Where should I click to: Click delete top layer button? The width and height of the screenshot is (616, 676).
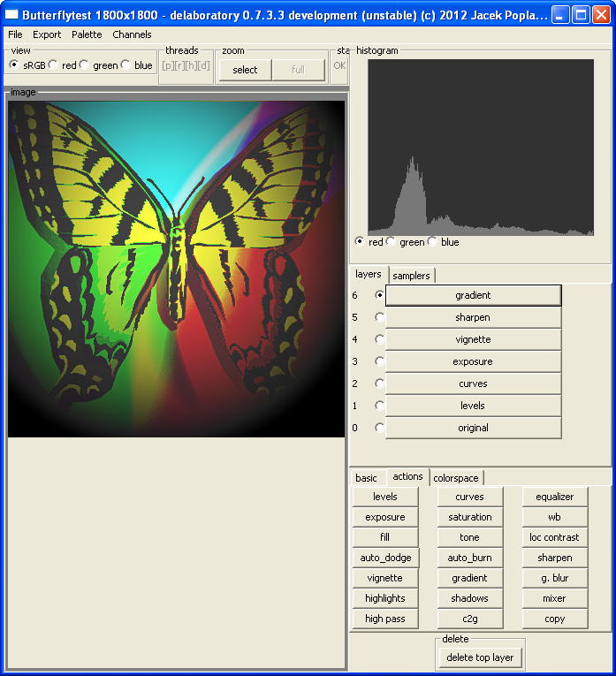point(480,657)
